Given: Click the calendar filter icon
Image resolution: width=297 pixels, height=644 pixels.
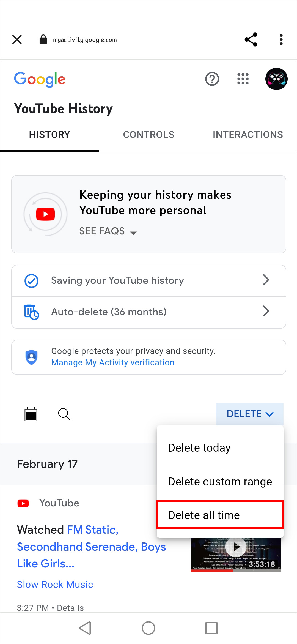Looking at the screenshot, I should pyautogui.click(x=31, y=414).
